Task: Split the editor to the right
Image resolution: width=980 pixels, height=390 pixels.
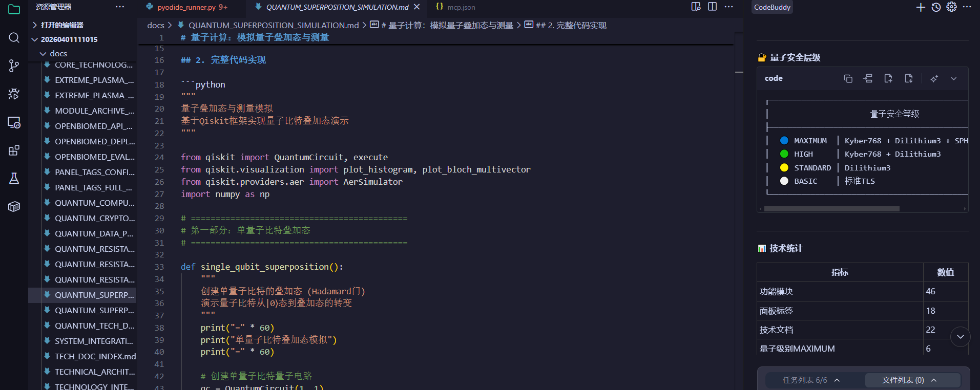Action: coord(712,7)
